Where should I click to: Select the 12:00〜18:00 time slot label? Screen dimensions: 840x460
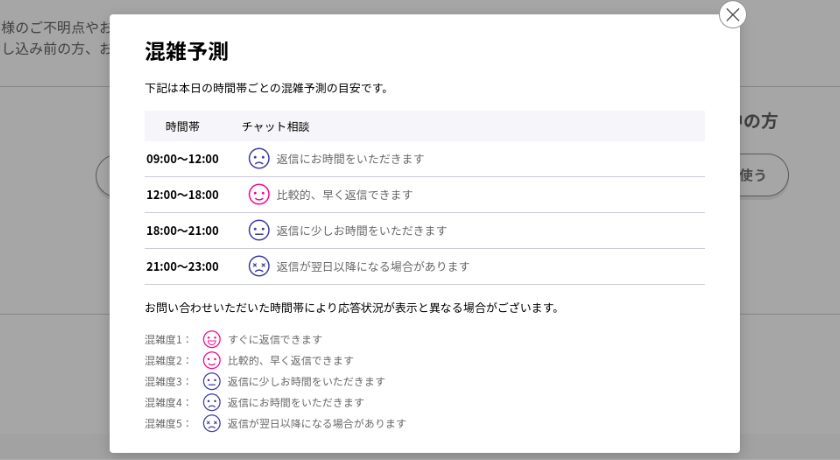coord(183,194)
